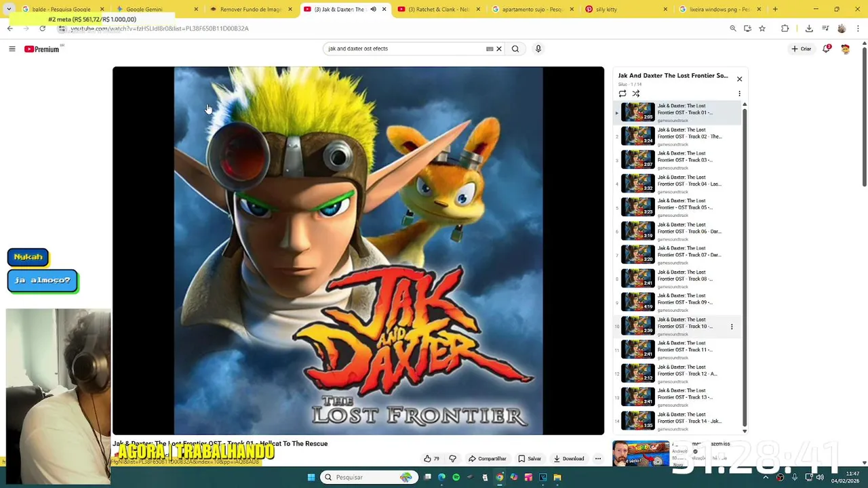The width and height of the screenshot is (868, 488).
Task: Play Track 12 - A... in the playlist
Action: (x=678, y=373)
